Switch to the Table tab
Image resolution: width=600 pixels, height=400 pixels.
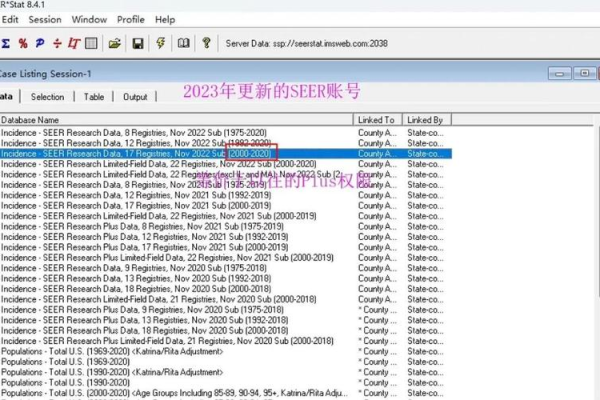click(x=94, y=97)
